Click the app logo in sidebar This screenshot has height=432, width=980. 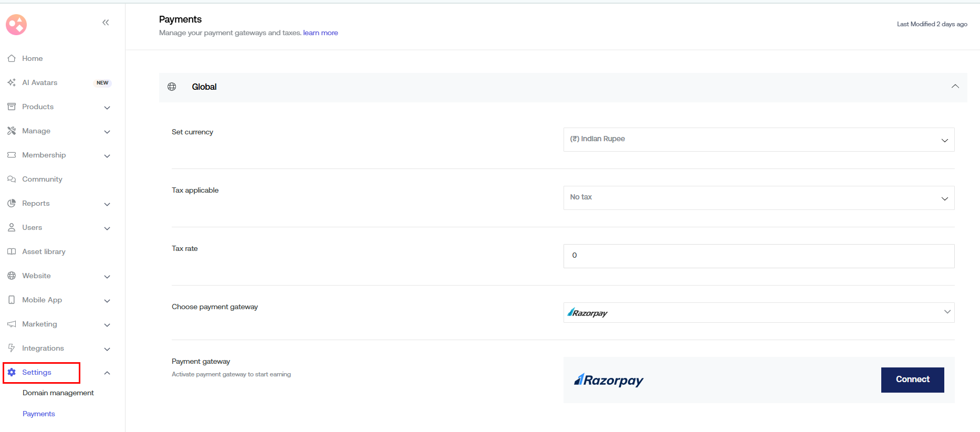point(16,25)
